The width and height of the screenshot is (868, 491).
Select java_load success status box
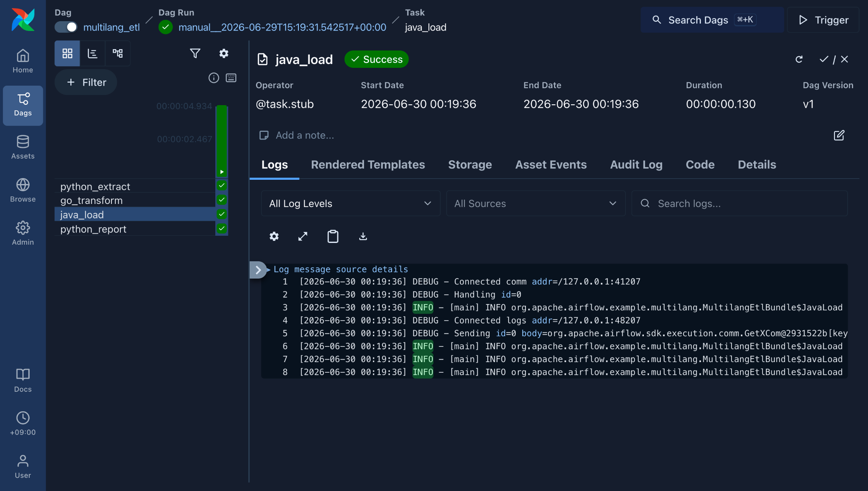(222, 214)
